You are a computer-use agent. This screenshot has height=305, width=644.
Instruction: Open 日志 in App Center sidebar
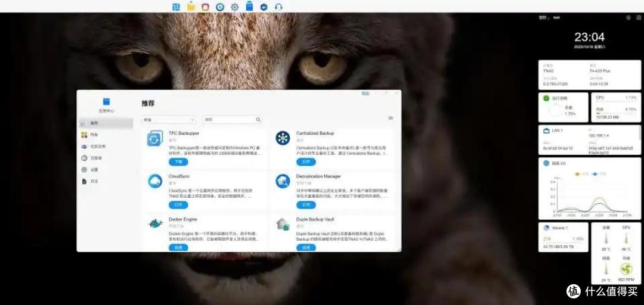pyautogui.click(x=106, y=181)
